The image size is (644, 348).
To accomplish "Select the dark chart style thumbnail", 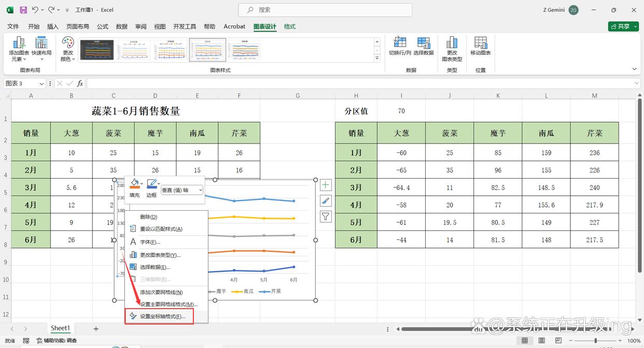I will point(96,50).
